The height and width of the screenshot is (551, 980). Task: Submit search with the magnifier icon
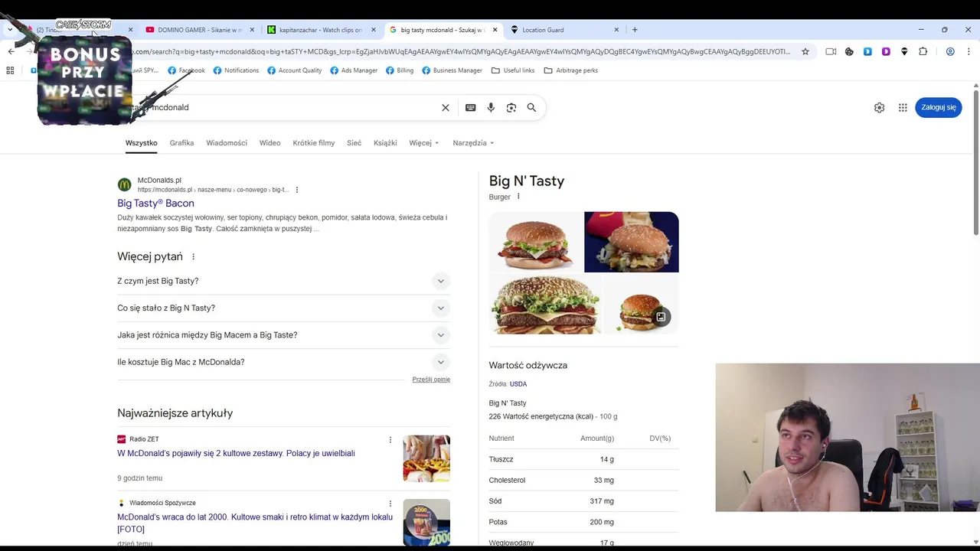click(x=531, y=108)
